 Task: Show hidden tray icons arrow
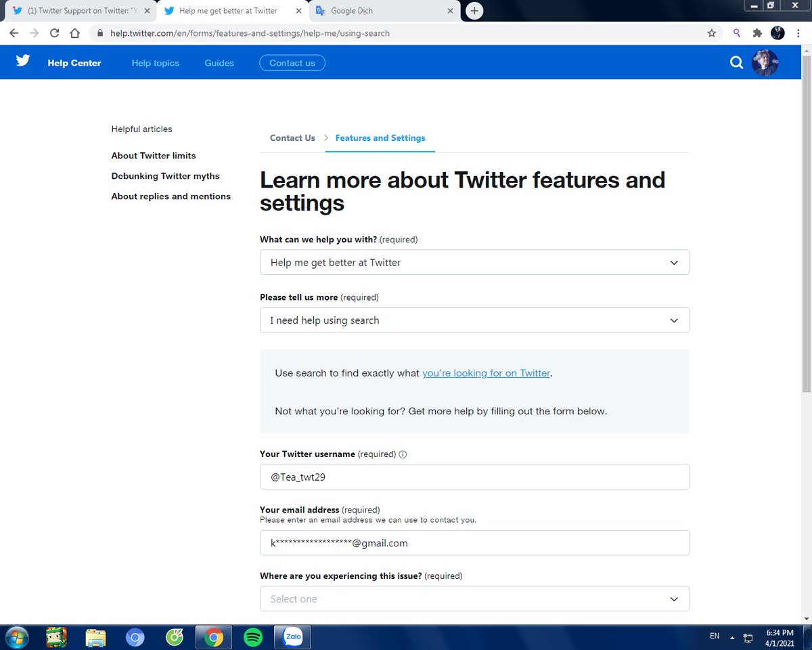734,637
